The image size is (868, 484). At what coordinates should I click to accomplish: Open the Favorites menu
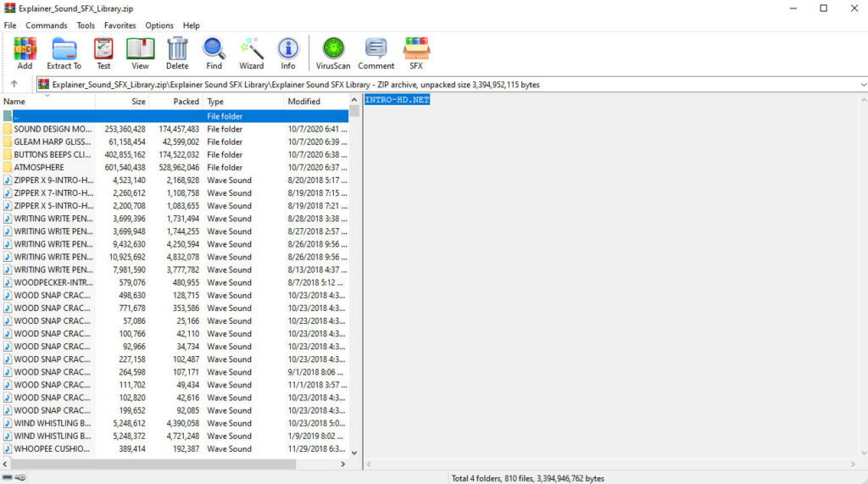coord(120,25)
